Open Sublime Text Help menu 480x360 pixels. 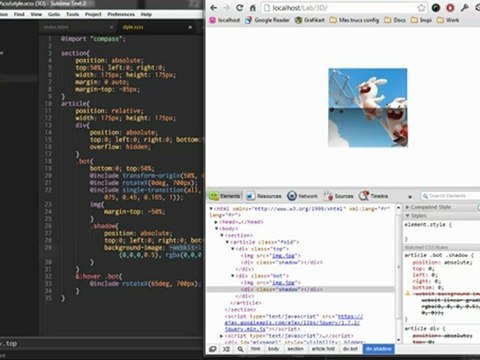pyautogui.click(x=146, y=14)
